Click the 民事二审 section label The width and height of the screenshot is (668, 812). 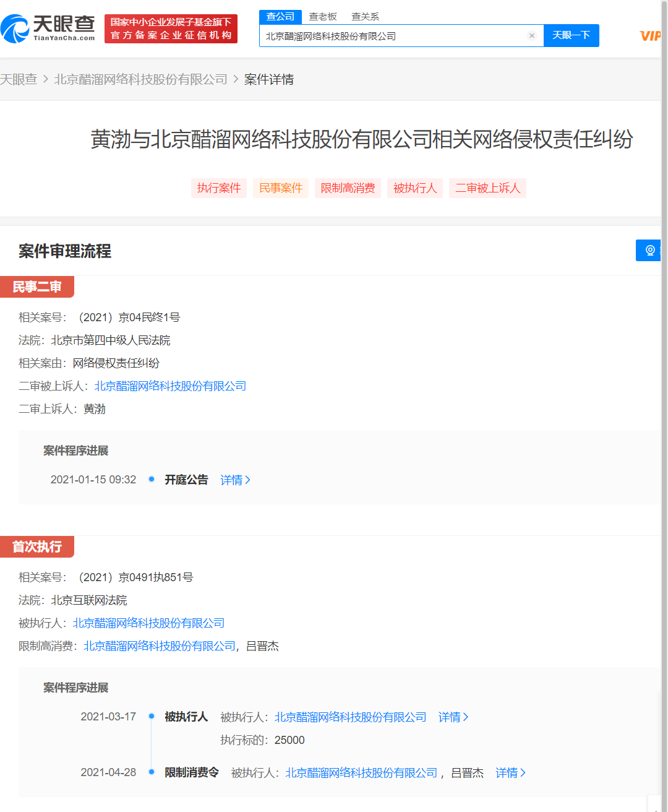37,287
